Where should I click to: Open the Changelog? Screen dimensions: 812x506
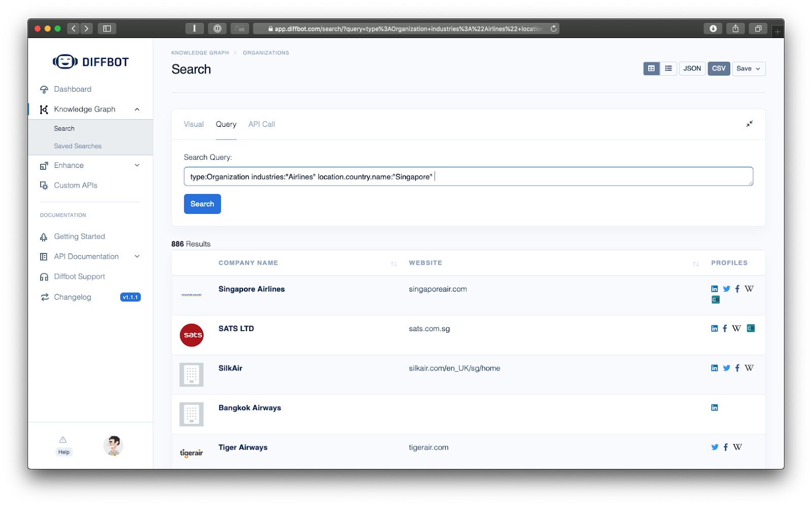(x=73, y=298)
